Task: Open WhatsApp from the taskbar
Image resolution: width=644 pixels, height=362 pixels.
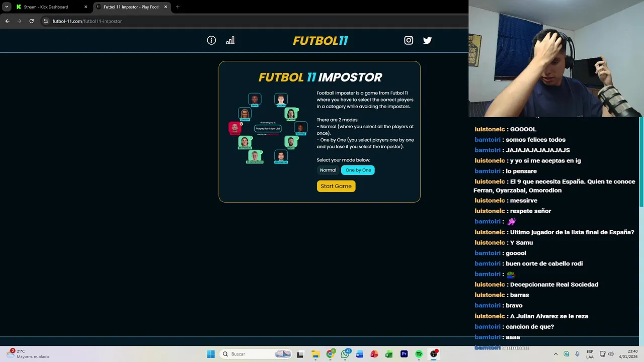Action: (345, 354)
